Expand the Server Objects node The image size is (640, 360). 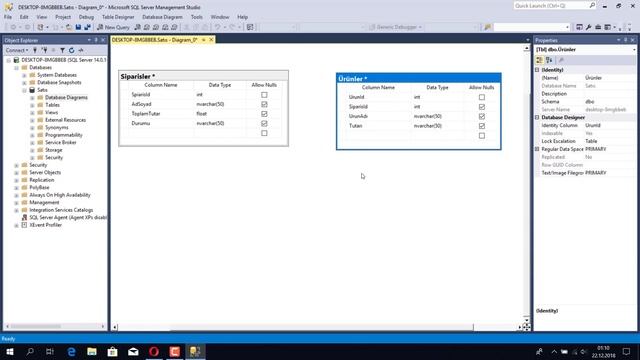tap(16, 173)
